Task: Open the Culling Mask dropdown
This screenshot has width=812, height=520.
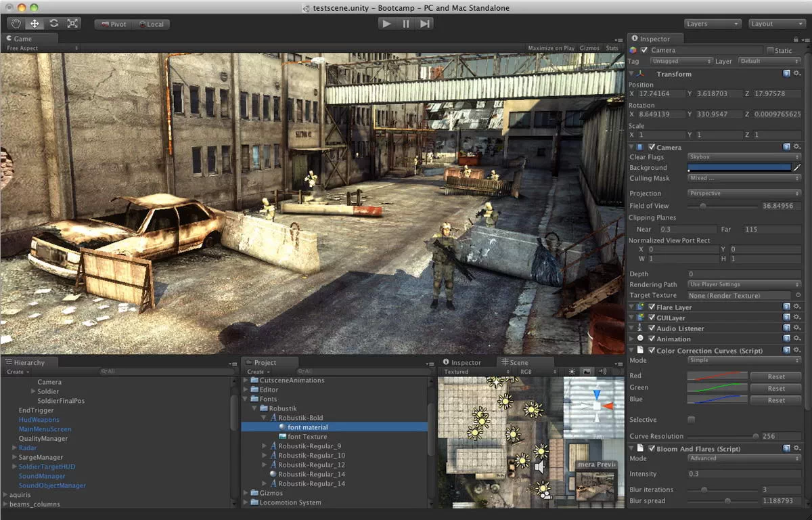Action: point(744,178)
